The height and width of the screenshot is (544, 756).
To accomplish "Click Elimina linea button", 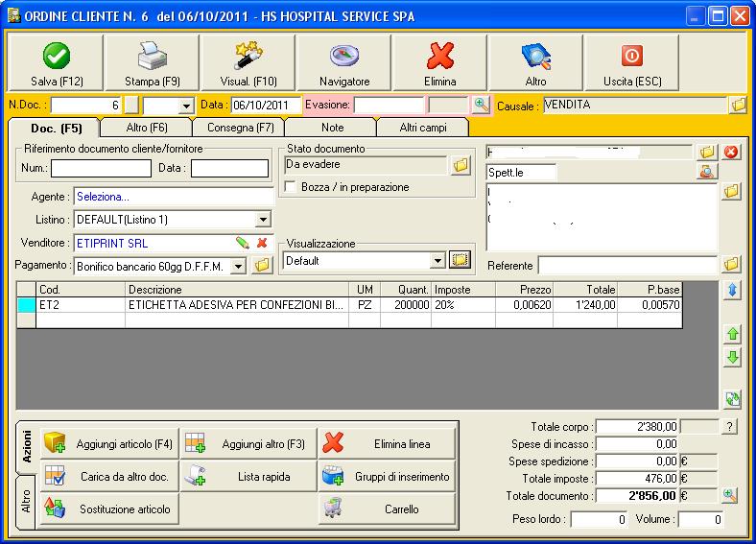I will (387, 443).
